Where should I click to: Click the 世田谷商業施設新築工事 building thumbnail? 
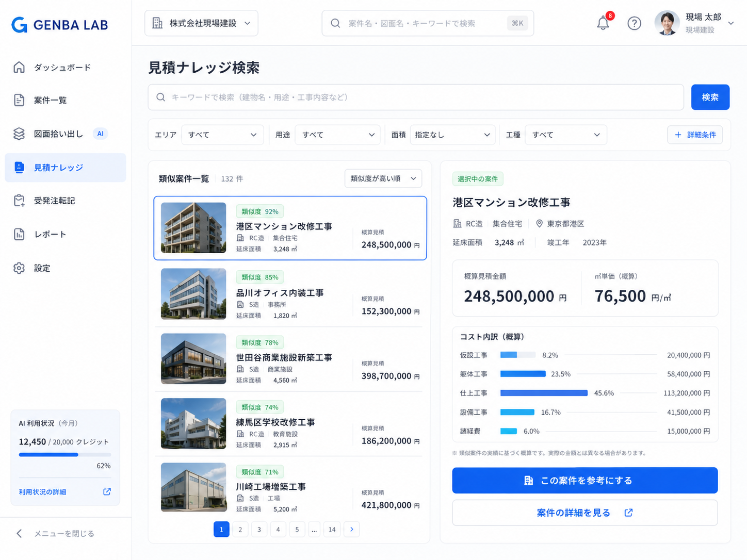[193, 358]
